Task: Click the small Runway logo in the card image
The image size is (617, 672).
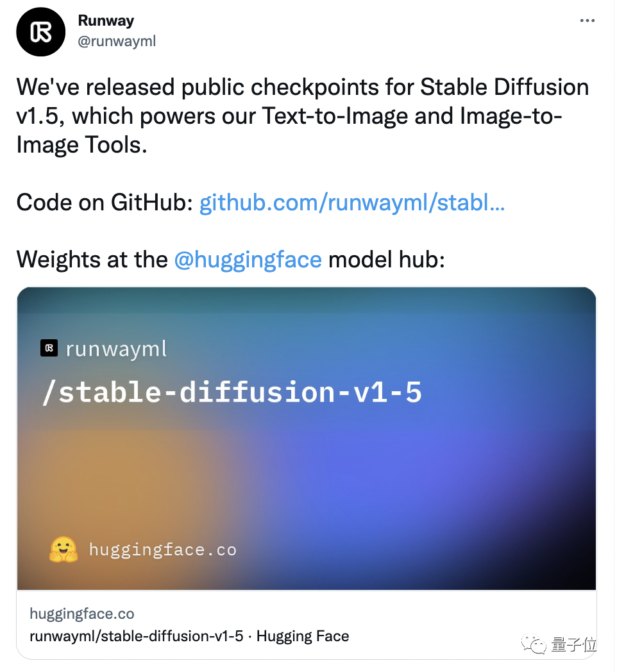Action: pyautogui.click(x=49, y=348)
